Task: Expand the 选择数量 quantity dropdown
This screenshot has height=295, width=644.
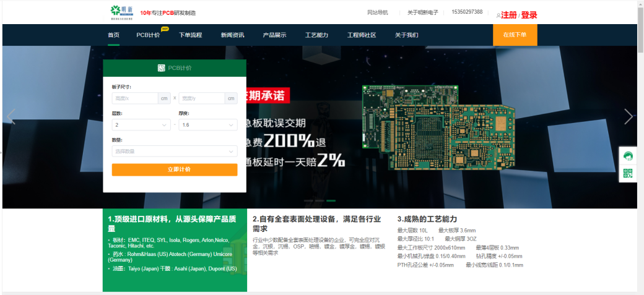Action: (x=174, y=152)
